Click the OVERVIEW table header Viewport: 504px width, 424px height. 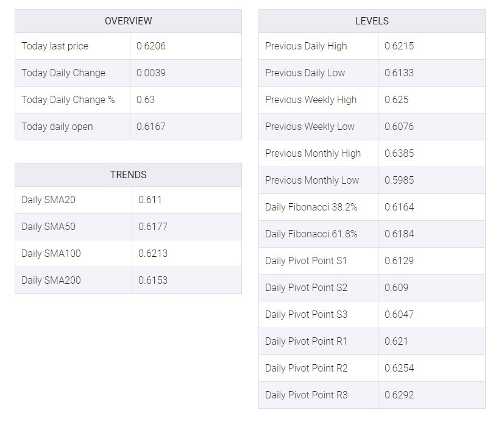128,21
